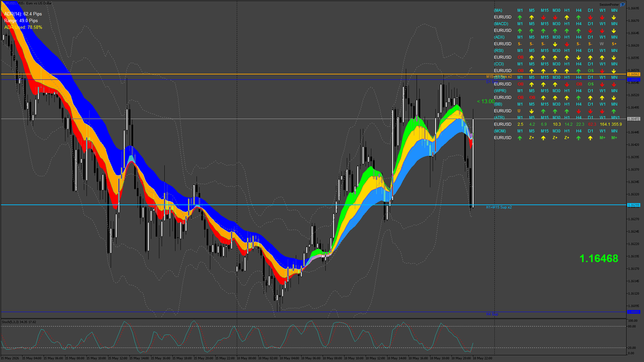
Task: Click the green M1 arrow in the MA EURUSD row
Action: 520,17
